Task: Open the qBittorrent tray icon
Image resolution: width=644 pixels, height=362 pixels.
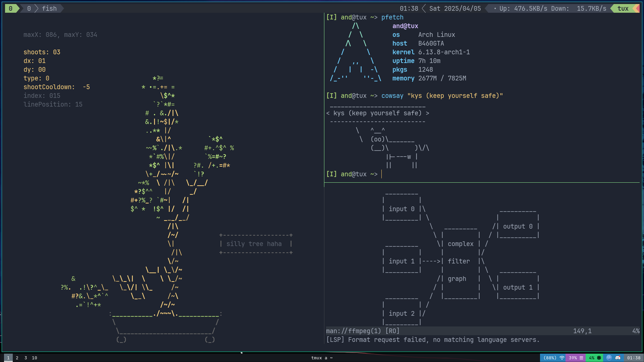Action: pos(609,358)
